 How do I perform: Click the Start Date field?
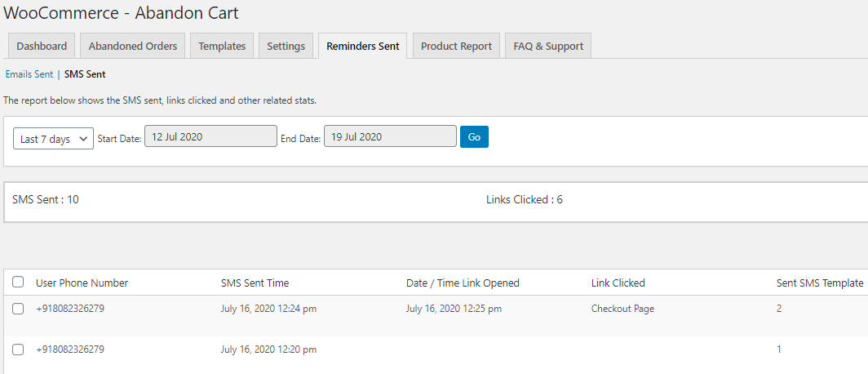(210, 136)
